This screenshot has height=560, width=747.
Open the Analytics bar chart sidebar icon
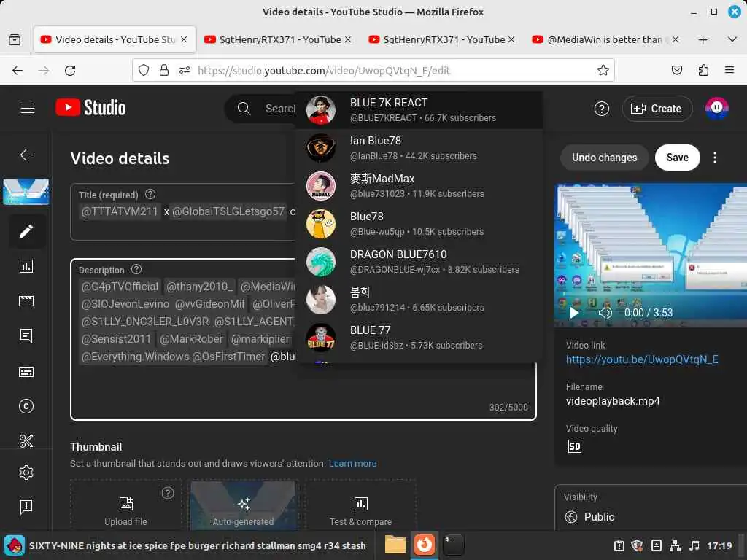click(26, 265)
